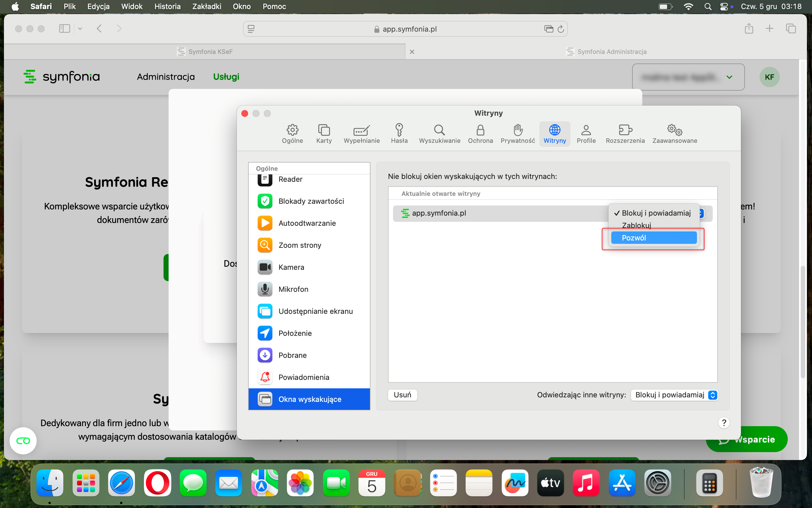Select Autoodtwarzanie in the sidebar
This screenshot has width=812, height=508.
click(x=309, y=223)
